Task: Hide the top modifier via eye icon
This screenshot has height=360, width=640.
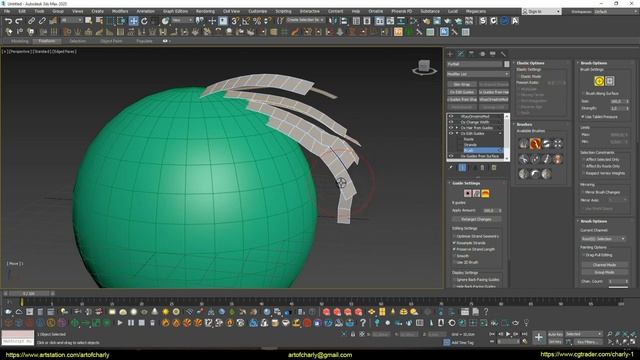Action: pos(451,116)
